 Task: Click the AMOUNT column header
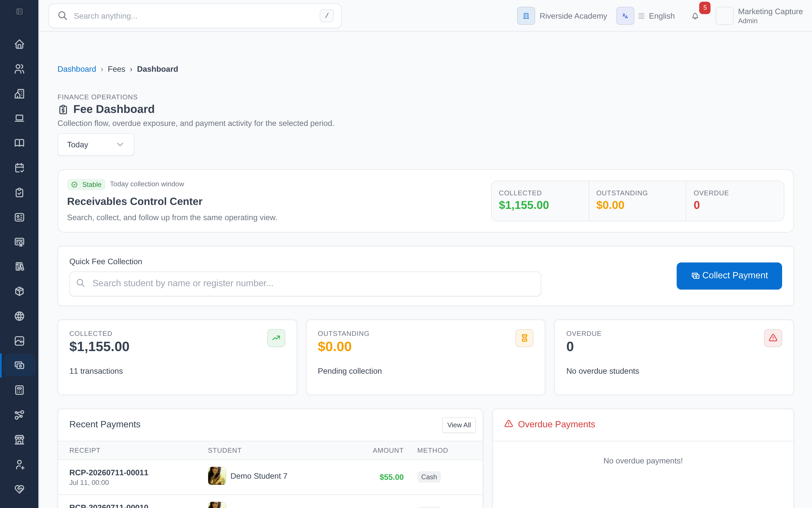point(388,450)
